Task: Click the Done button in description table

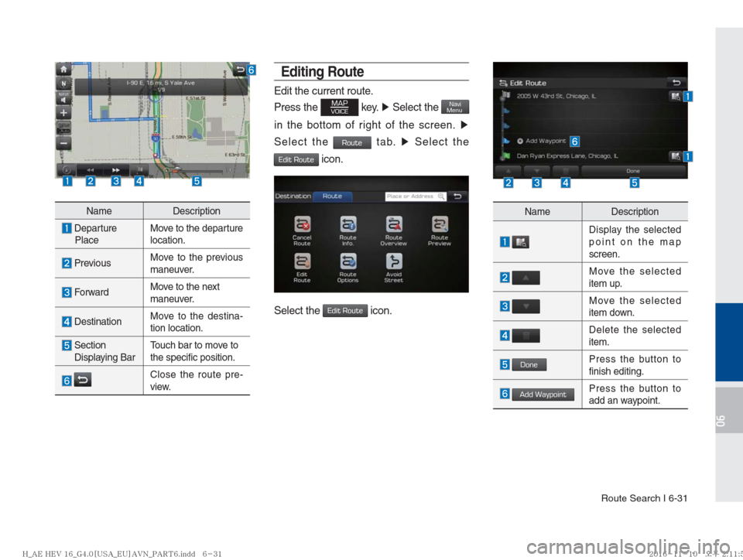Action: (529, 364)
